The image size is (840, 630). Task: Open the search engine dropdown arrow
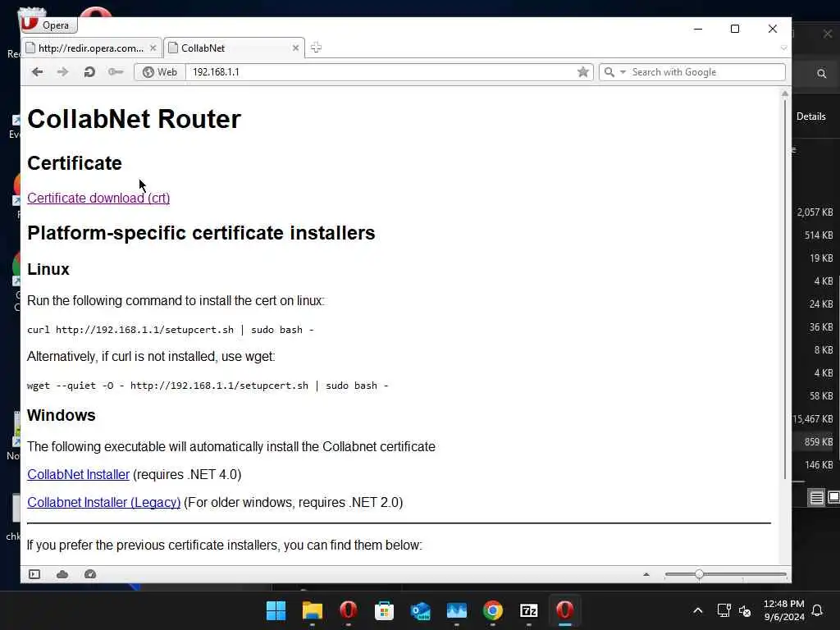tap(623, 72)
